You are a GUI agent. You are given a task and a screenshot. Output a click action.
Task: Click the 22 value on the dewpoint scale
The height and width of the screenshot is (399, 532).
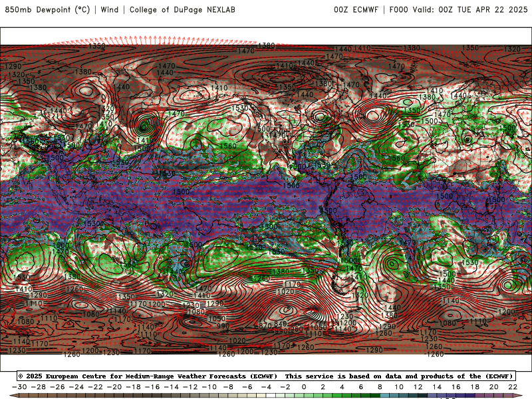click(x=513, y=387)
